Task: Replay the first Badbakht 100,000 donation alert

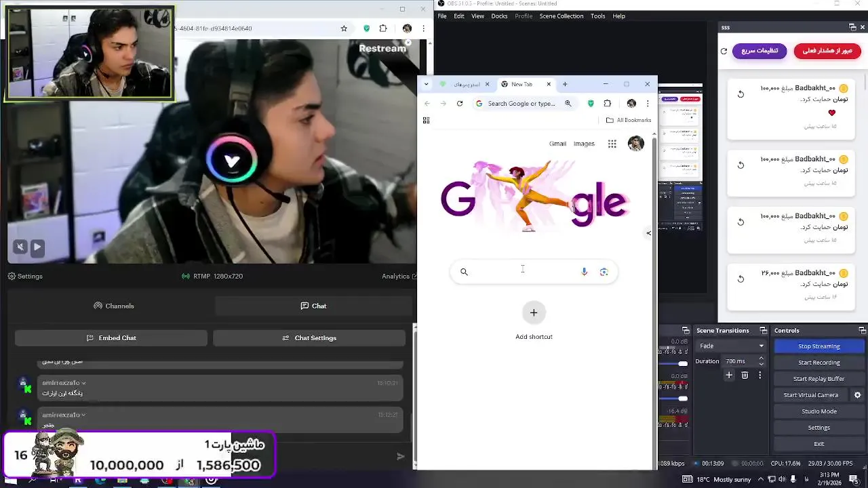Action: pyautogui.click(x=741, y=94)
